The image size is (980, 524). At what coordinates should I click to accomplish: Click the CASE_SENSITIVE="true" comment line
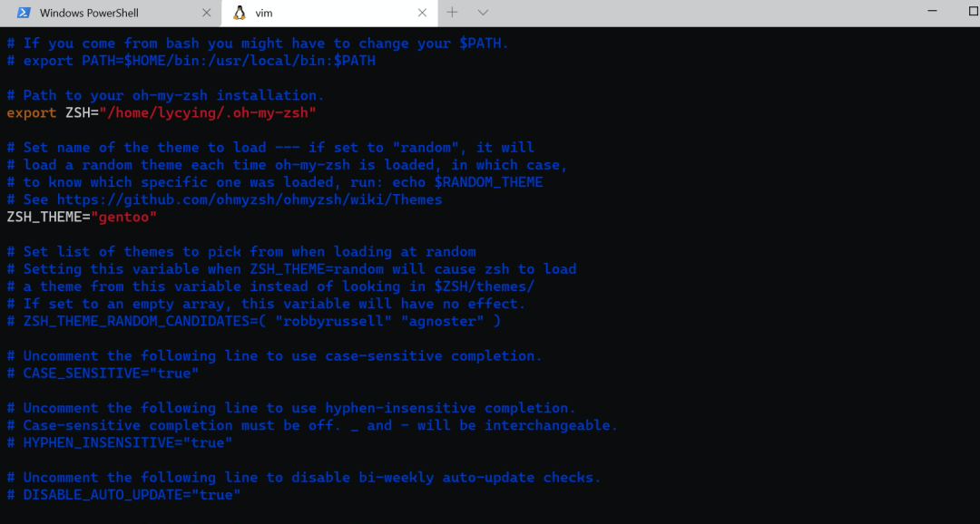(x=103, y=374)
